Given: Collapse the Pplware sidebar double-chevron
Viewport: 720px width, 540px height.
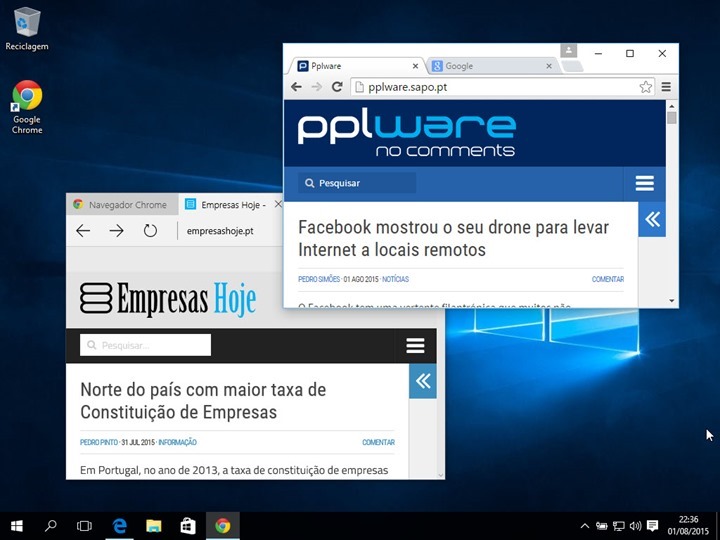Looking at the screenshot, I should point(652,219).
